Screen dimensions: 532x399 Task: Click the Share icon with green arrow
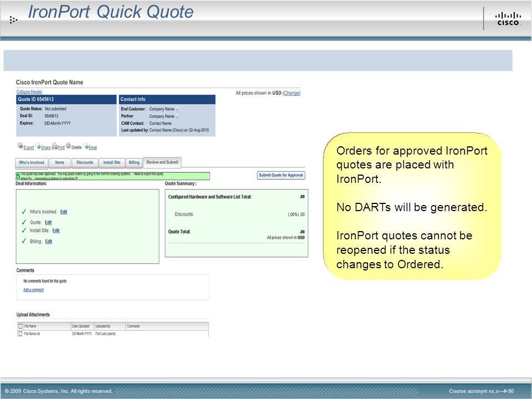[x=38, y=146]
